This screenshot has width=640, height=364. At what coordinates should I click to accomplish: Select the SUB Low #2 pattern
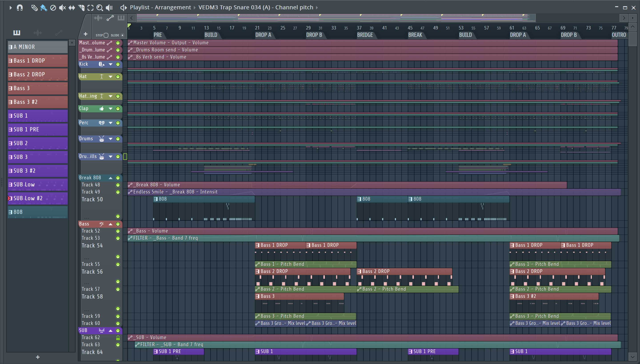pos(38,198)
